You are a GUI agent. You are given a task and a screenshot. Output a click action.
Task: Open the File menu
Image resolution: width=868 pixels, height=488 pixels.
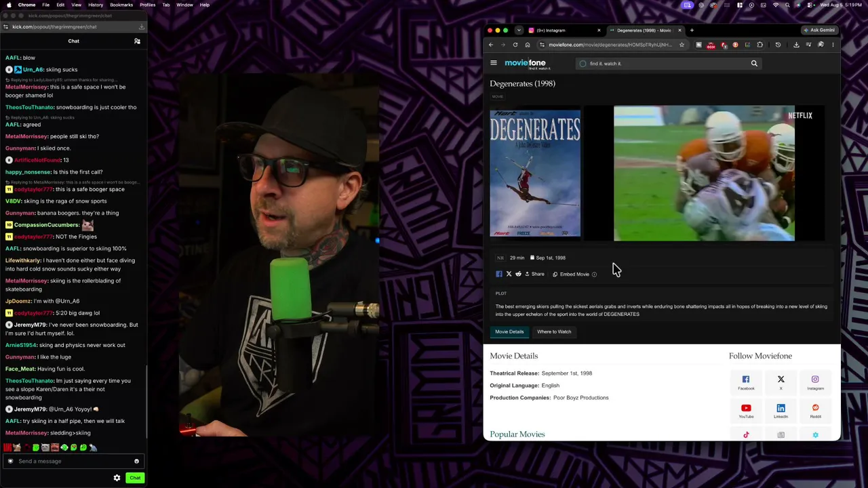click(x=45, y=5)
